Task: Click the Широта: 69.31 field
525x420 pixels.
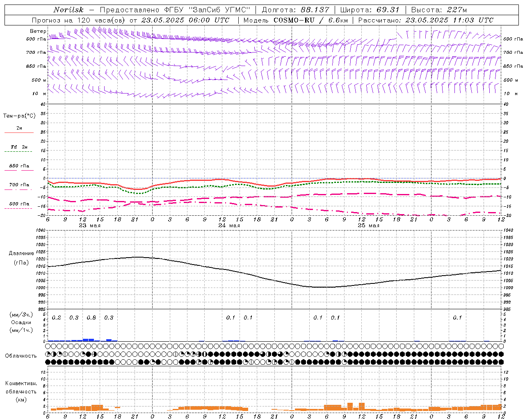Action: 370,10
